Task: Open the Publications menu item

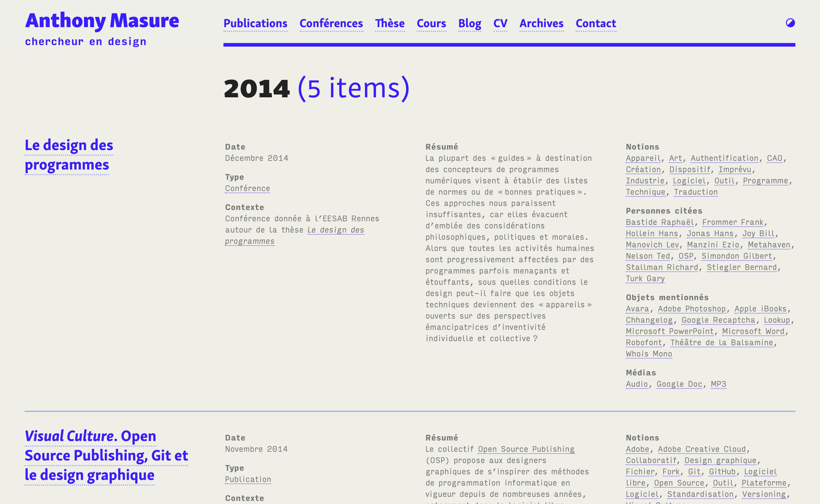Action: [255, 23]
